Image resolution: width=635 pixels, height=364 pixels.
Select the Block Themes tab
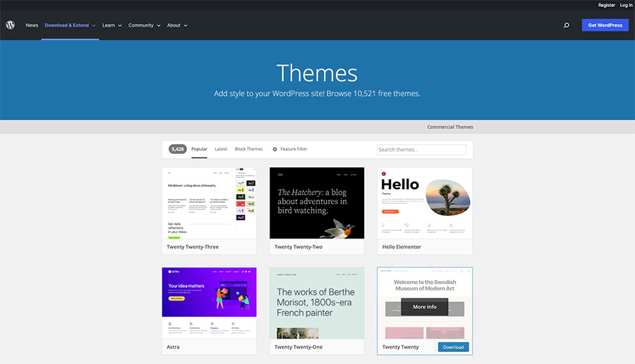[248, 149]
